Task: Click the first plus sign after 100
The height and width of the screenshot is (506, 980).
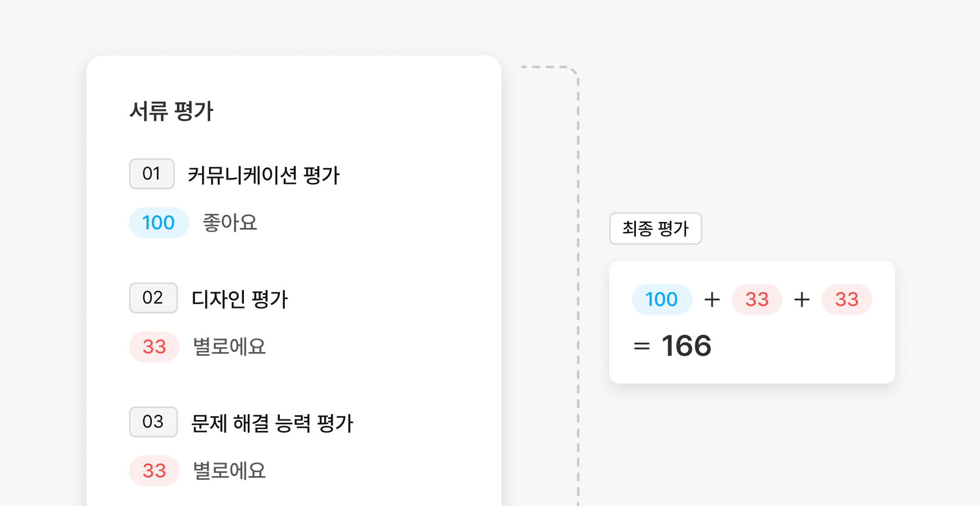Action: pos(712,300)
